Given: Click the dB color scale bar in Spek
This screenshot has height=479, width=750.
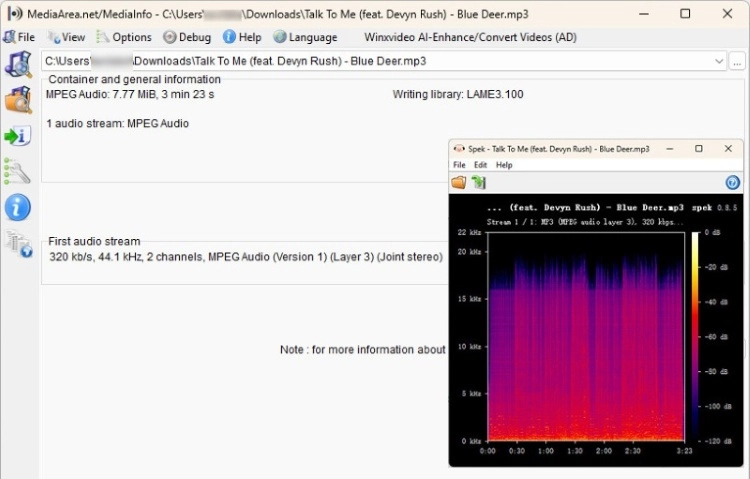Looking at the screenshot, I should [695, 336].
